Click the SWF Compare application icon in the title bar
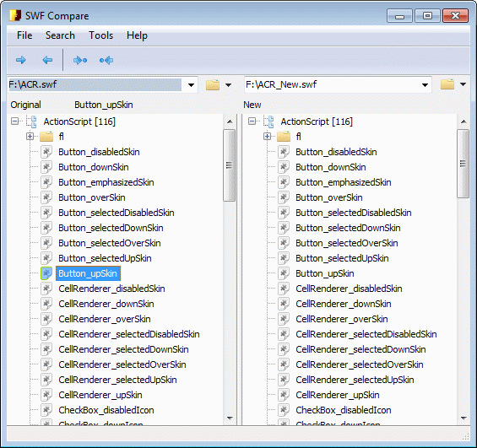Screen dimensions: 477x448 tap(15, 15)
